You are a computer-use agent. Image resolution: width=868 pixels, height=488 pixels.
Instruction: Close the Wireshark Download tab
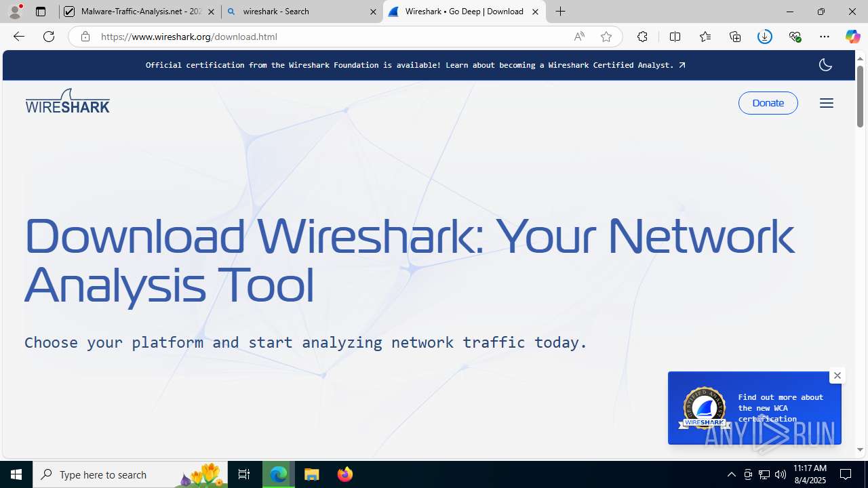coord(535,12)
